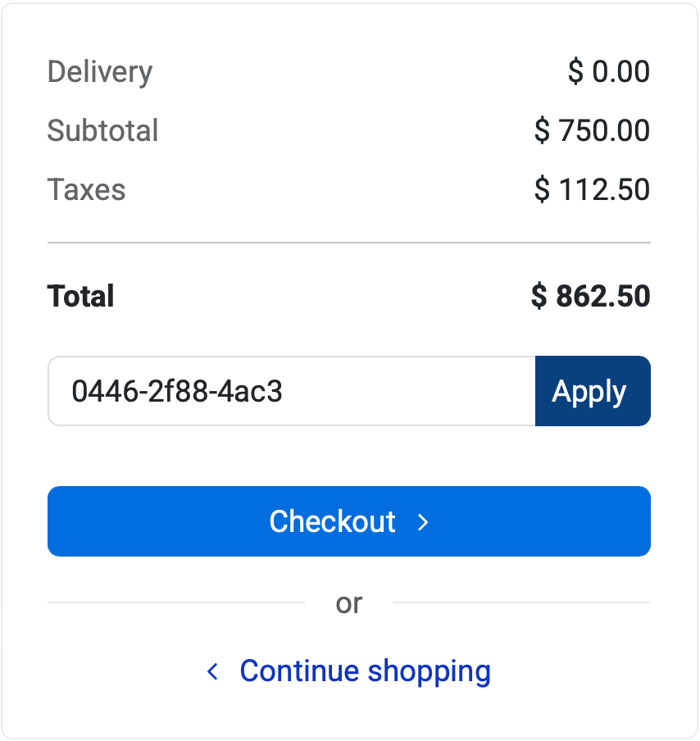This screenshot has width=700, height=741.
Task: Click the dark Apply area of the coupon field
Action: 592,391
